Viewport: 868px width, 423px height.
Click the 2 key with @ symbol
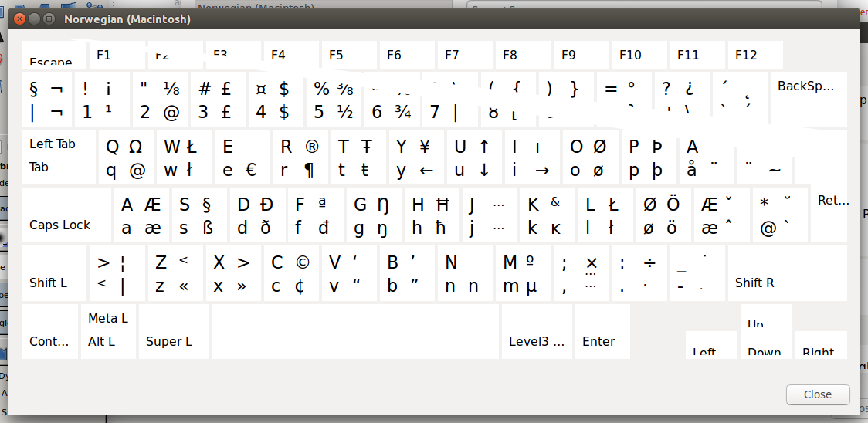click(161, 99)
